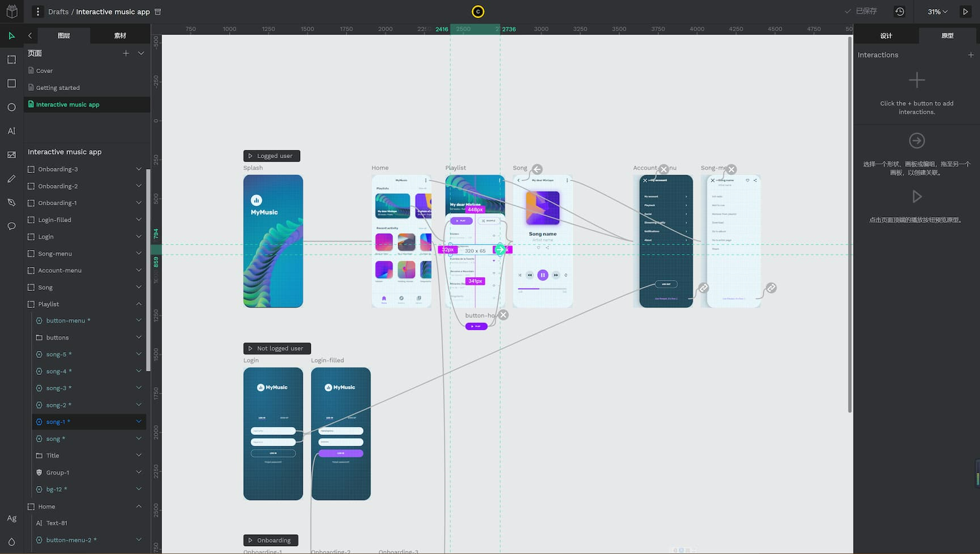Select the pencil drawing tool

point(11,179)
